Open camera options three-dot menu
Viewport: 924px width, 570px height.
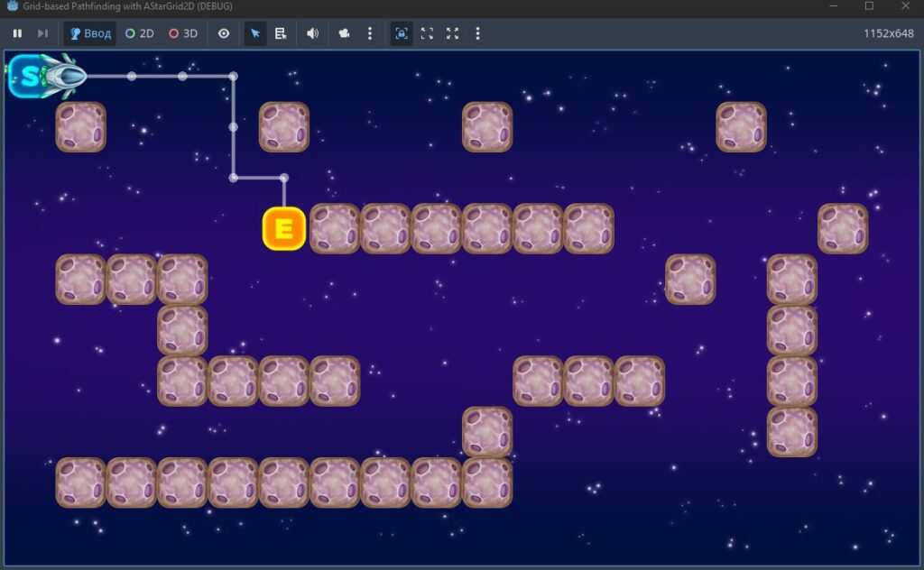pyautogui.click(x=369, y=33)
